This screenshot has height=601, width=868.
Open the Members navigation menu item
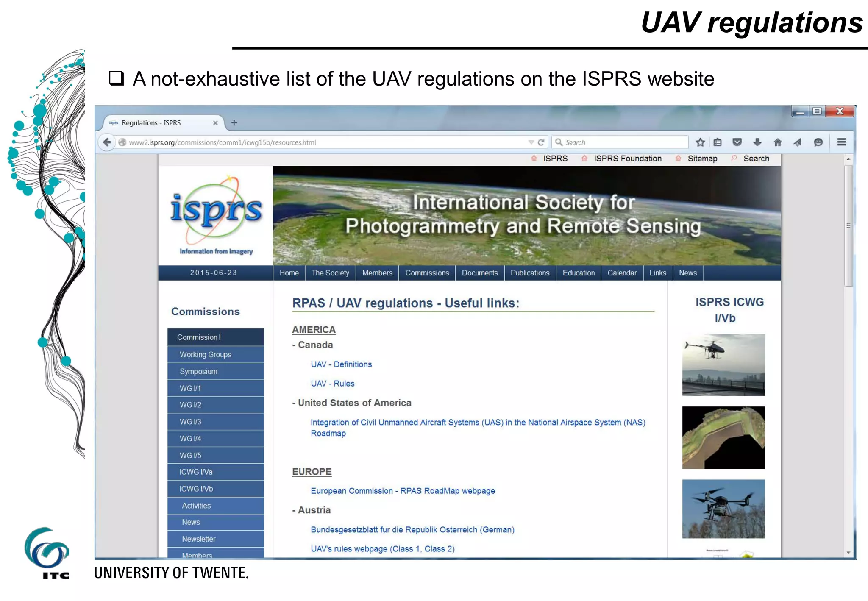[x=377, y=273]
